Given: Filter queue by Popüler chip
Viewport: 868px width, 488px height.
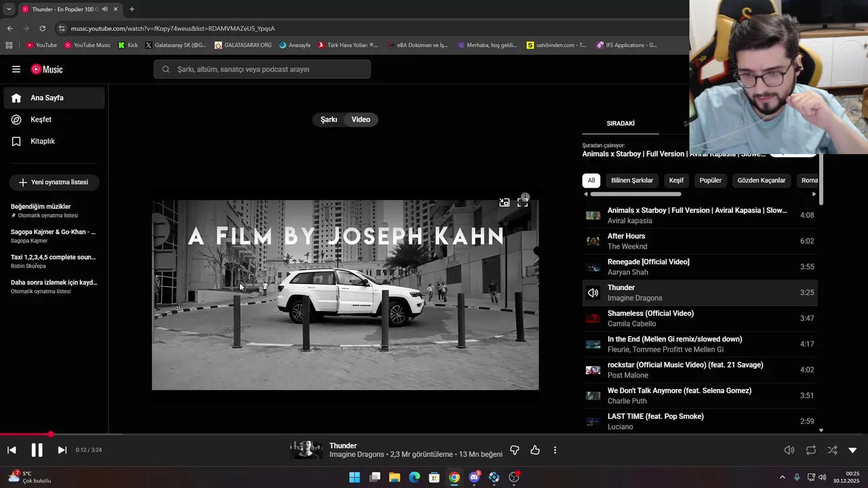Looking at the screenshot, I should pyautogui.click(x=711, y=180).
